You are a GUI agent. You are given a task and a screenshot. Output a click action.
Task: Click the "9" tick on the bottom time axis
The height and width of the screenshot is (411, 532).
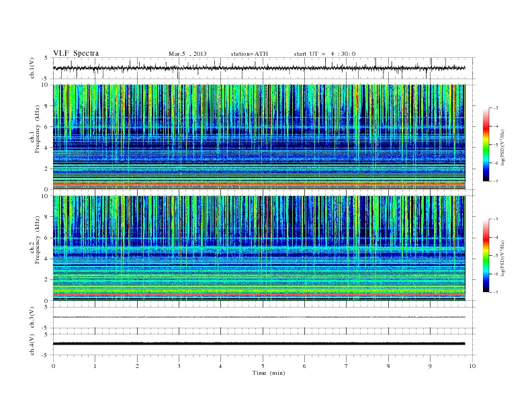pos(430,366)
